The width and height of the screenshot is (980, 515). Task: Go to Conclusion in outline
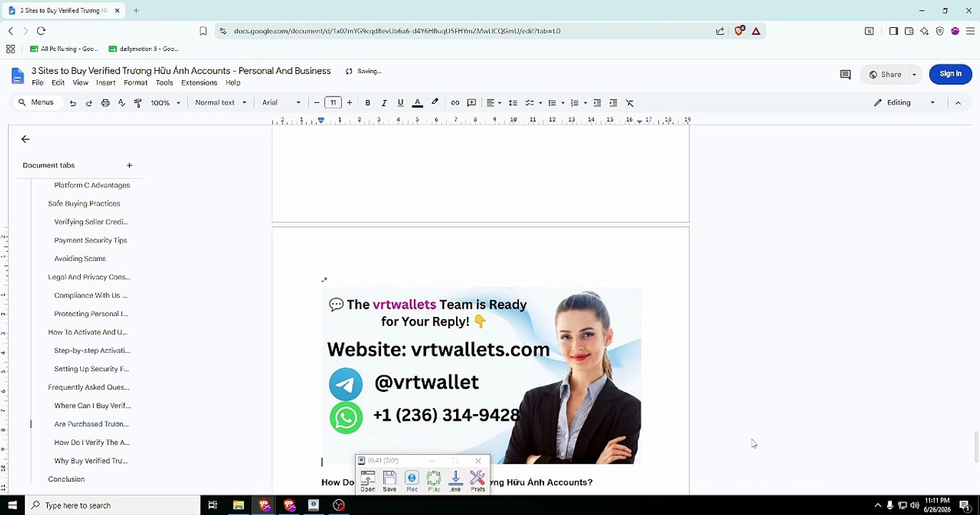pyautogui.click(x=66, y=479)
